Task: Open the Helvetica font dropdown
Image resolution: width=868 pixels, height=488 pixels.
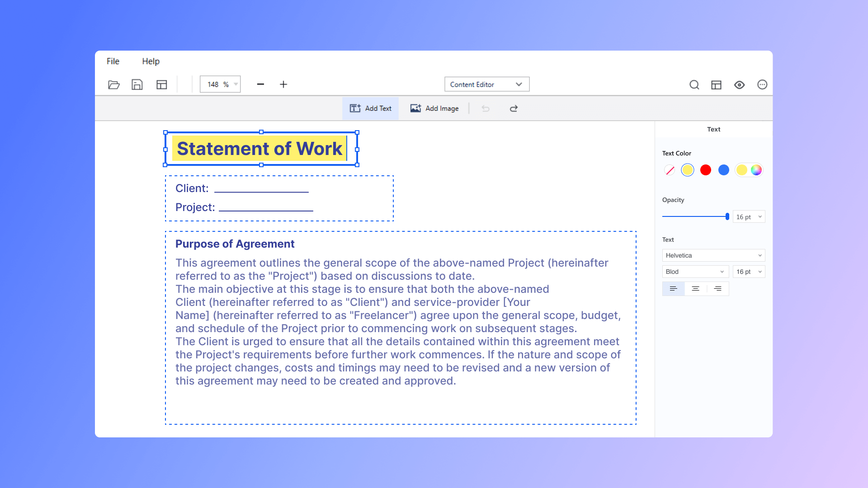Action: pos(713,255)
